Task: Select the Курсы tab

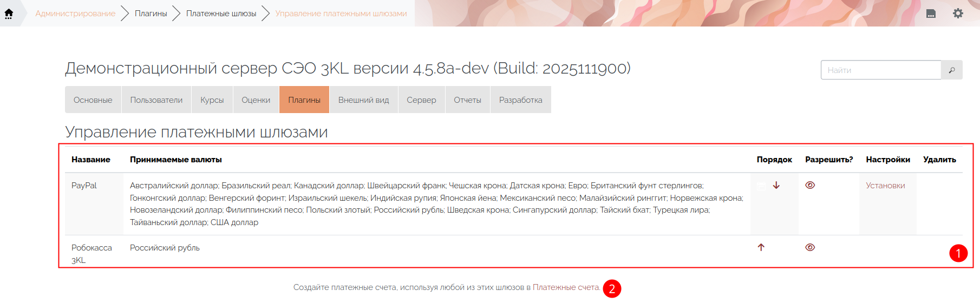Action: pyautogui.click(x=212, y=100)
